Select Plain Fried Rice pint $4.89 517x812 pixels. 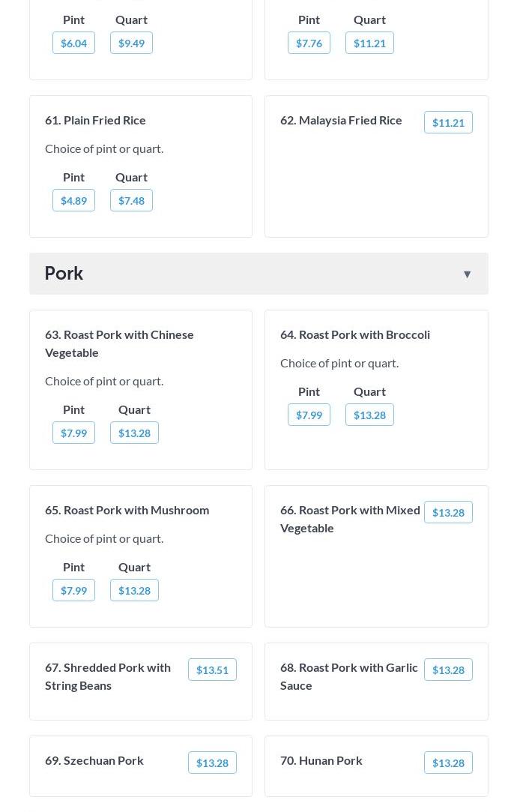tap(73, 200)
